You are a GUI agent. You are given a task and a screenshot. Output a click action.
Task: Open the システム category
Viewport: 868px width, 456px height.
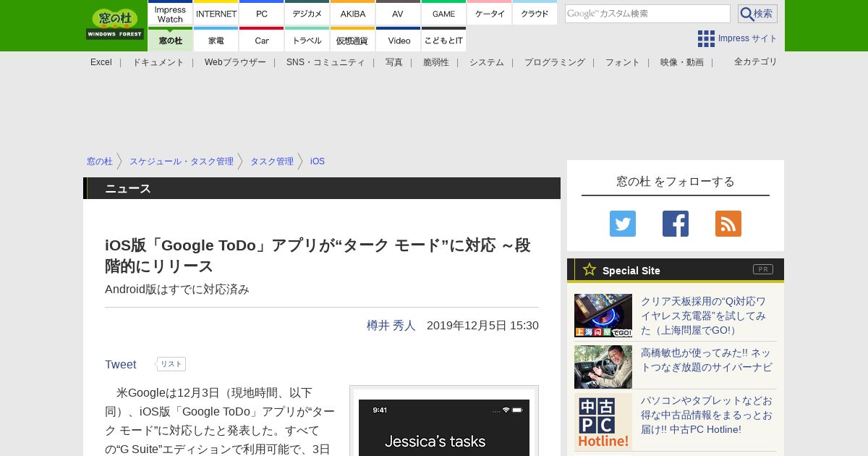(x=487, y=62)
